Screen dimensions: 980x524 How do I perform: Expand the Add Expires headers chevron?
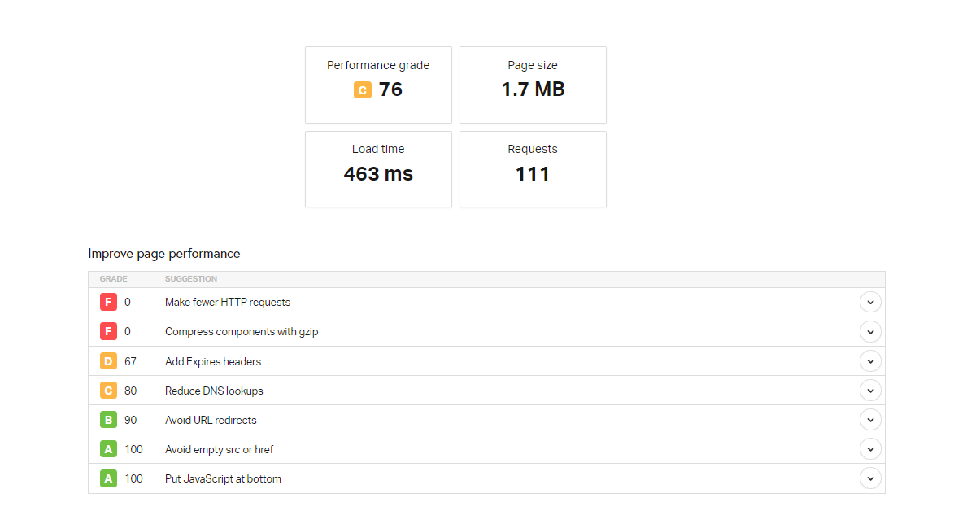pyautogui.click(x=870, y=361)
